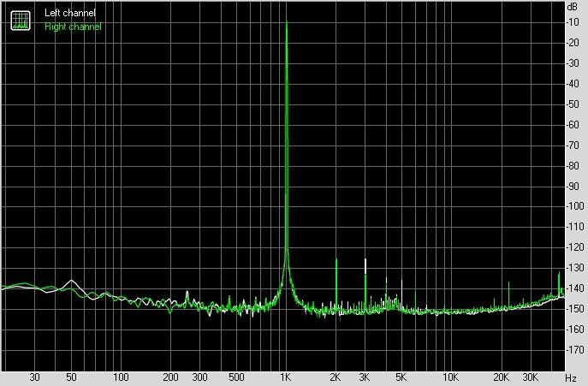Click the -20 dB scale value
This screenshot has height=386, width=588.
(573, 43)
